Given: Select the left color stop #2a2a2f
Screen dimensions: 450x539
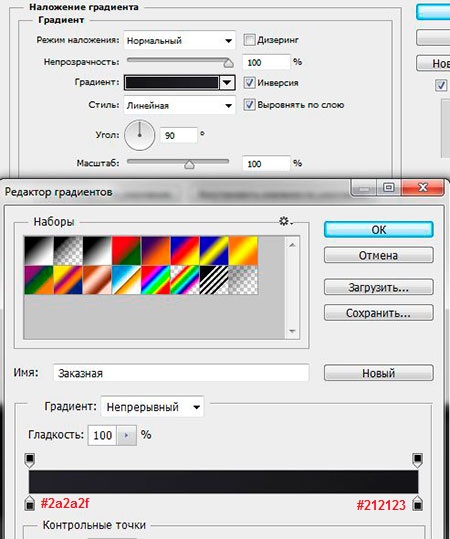Looking at the screenshot, I should [x=30, y=503].
